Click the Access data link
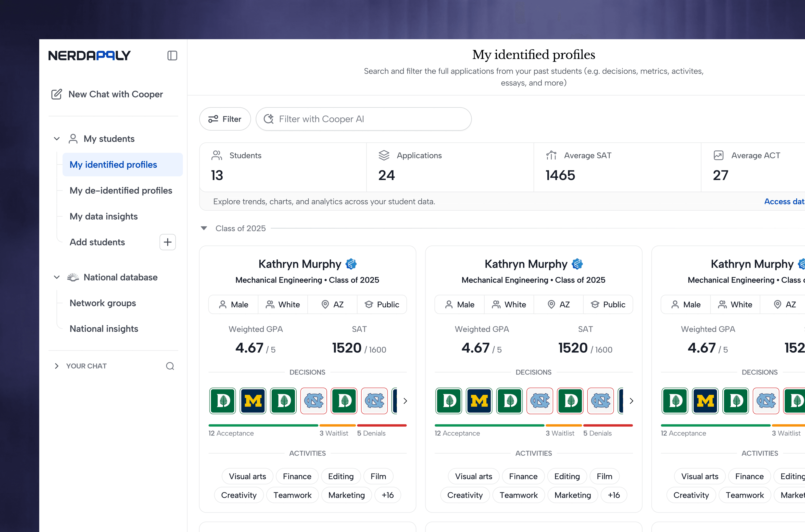Screen dimensions: 805x532 [784, 202]
